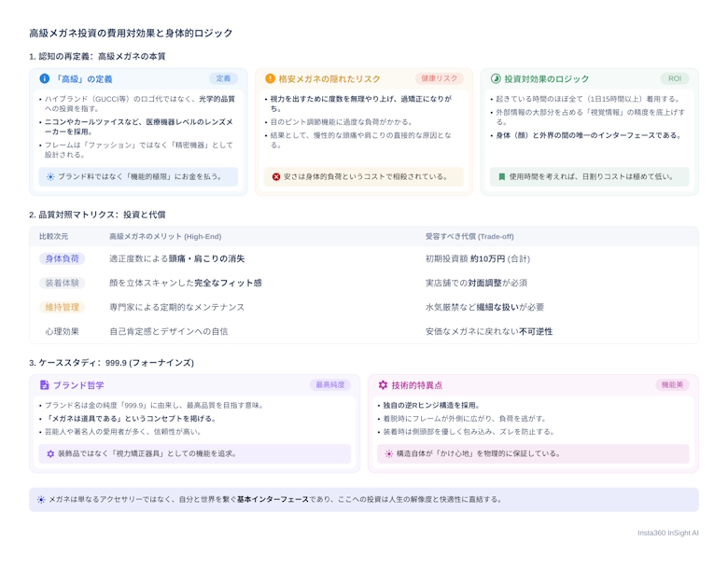Click the green bookmark icon beside 使用時間を考えれば
Screen dimensions: 728x569
pos(502,176)
